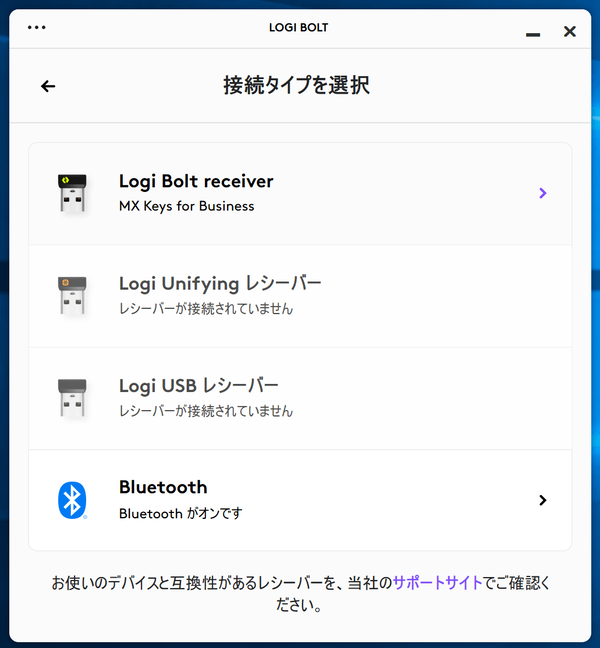Click MX Keys for Business subtitle
Image resolution: width=600 pixels, height=648 pixels.
186,206
